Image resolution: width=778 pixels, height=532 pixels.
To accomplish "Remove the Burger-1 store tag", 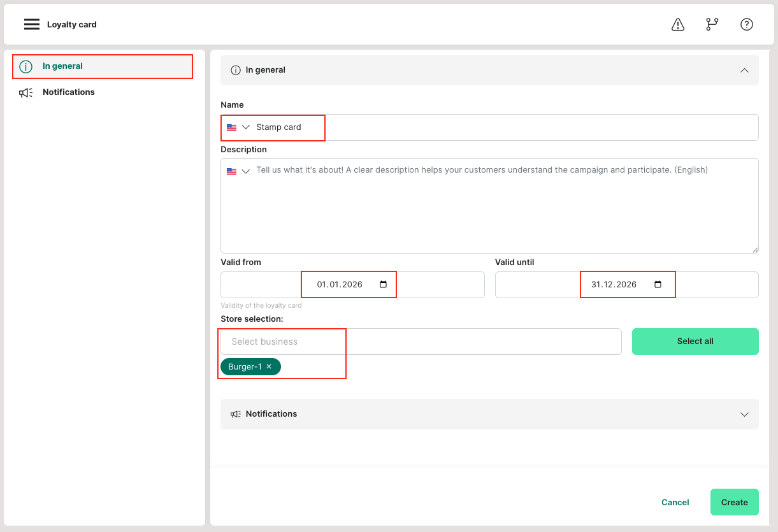I will click(269, 367).
